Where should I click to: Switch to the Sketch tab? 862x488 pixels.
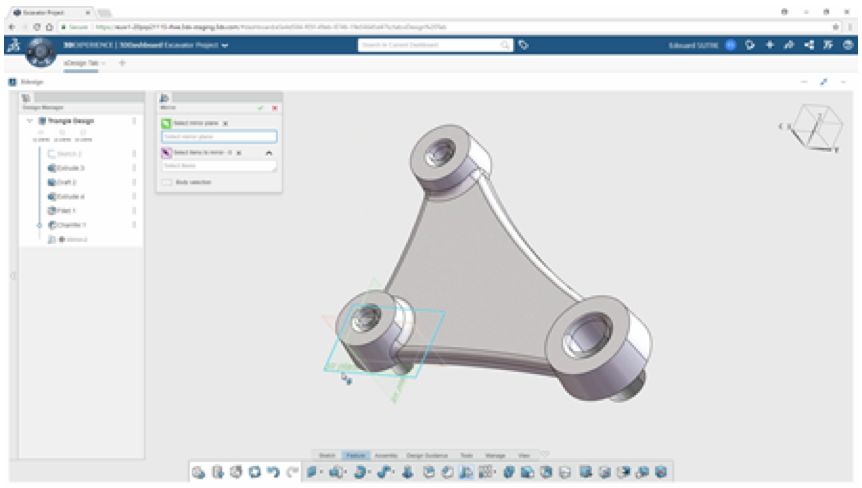tap(326, 454)
